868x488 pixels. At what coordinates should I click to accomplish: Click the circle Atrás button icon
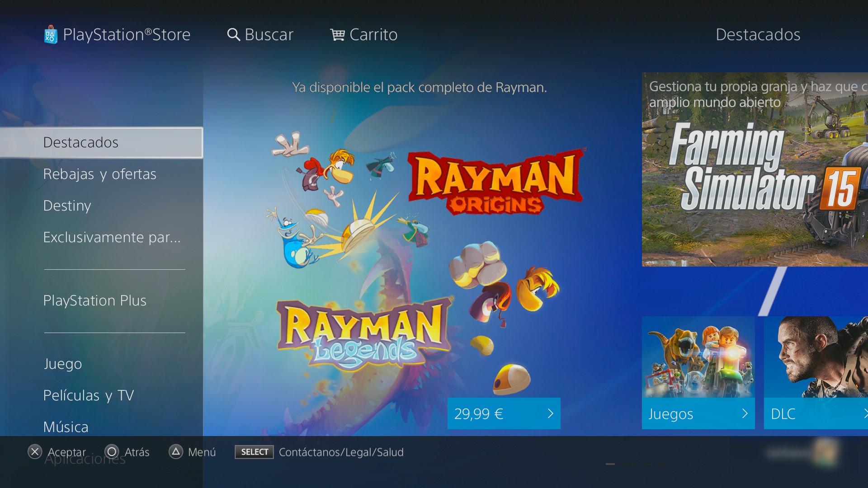112,452
